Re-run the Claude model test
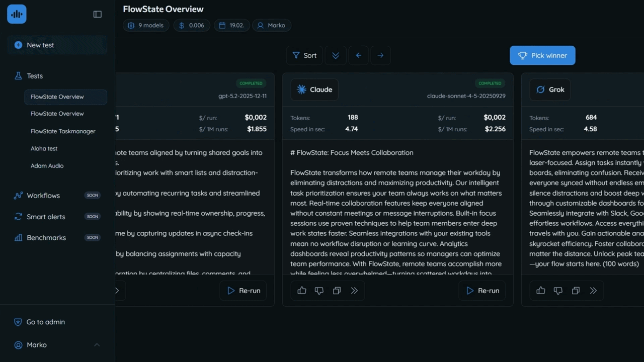The height and width of the screenshot is (362, 644). [482, 291]
